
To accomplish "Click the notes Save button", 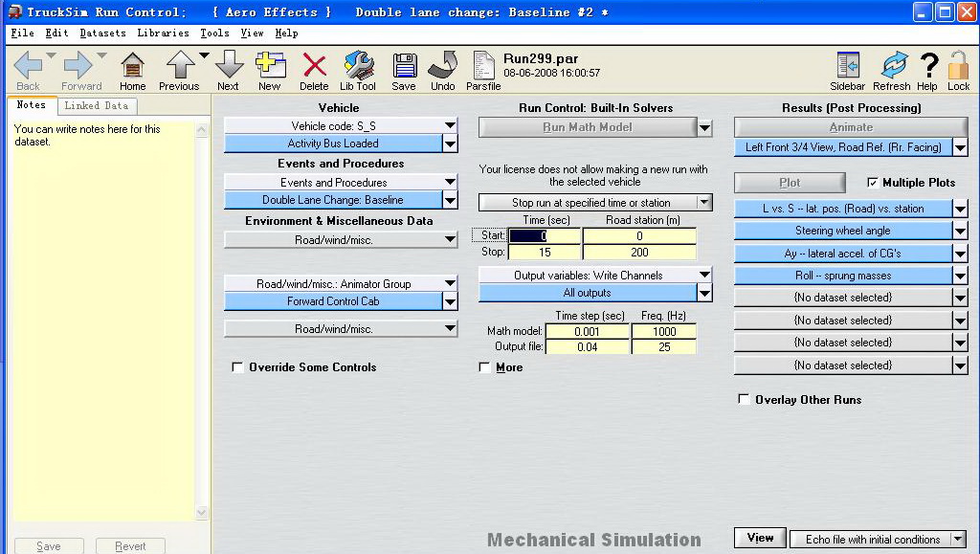I will (x=49, y=546).
